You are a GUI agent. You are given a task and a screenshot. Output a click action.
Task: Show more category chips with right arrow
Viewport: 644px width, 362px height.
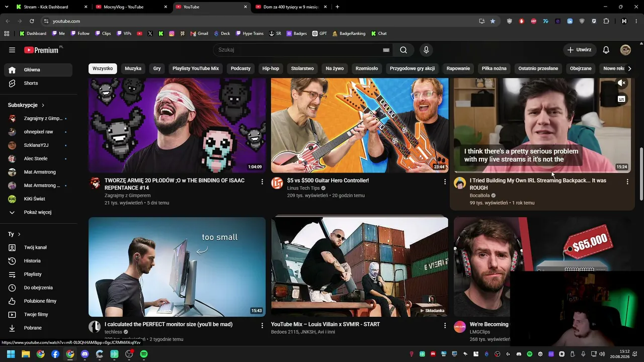629,68
